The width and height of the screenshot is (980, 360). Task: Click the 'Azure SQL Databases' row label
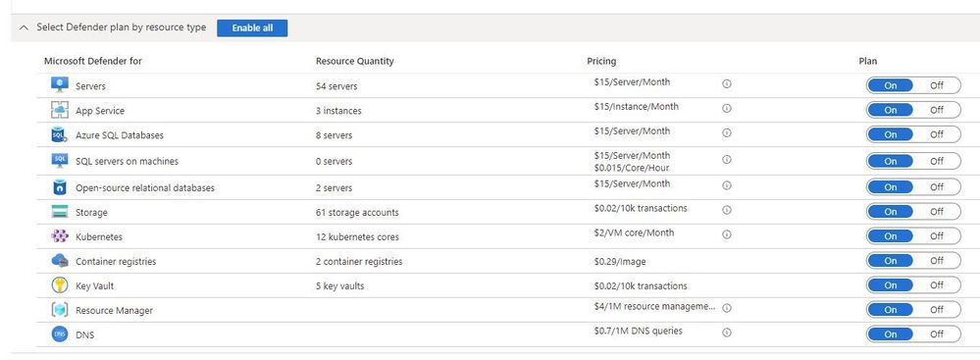(120, 135)
